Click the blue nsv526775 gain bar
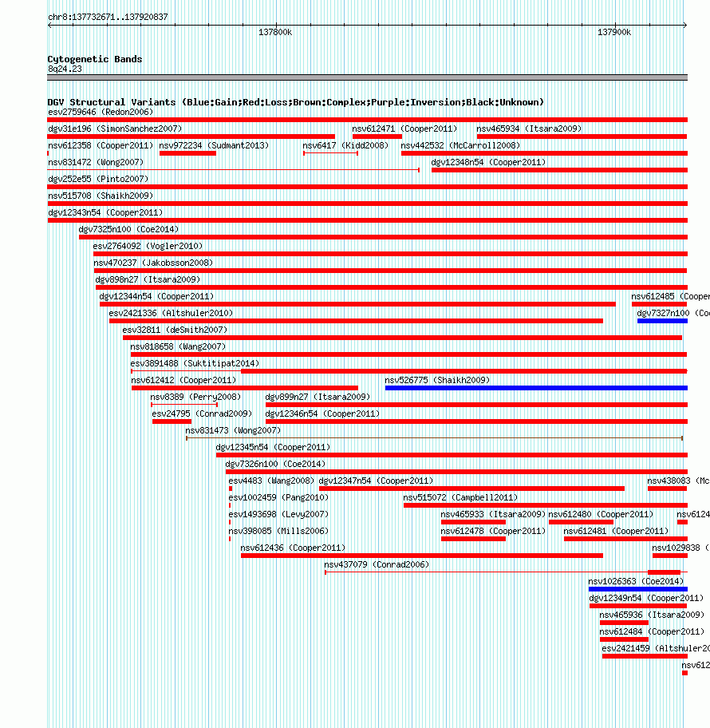Viewport: 710px width, 728px height. coord(536,388)
